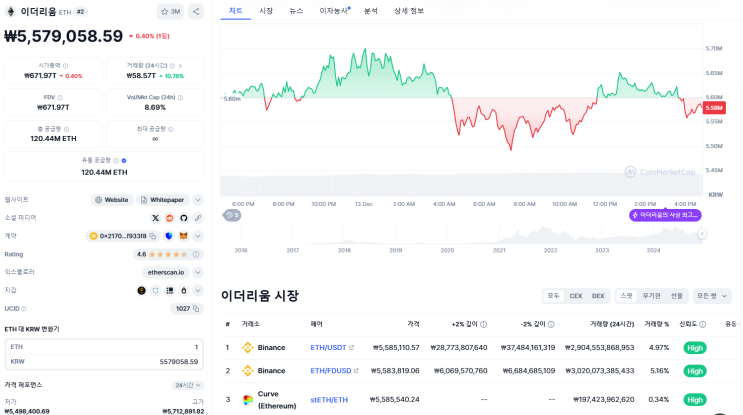The width and height of the screenshot is (743, 415).
Task: Click the share icon beside the watchlist button
Action: tap(196, 12)
